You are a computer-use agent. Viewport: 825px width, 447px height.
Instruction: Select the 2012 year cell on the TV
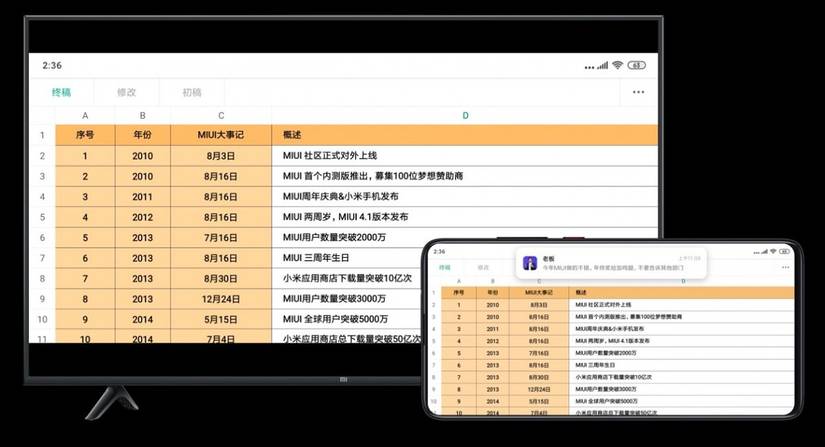143,217
